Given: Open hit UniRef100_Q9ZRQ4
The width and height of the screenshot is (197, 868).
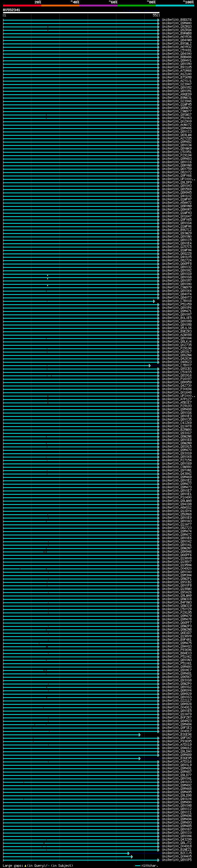Looking at the screenshot, I should 177,30.
